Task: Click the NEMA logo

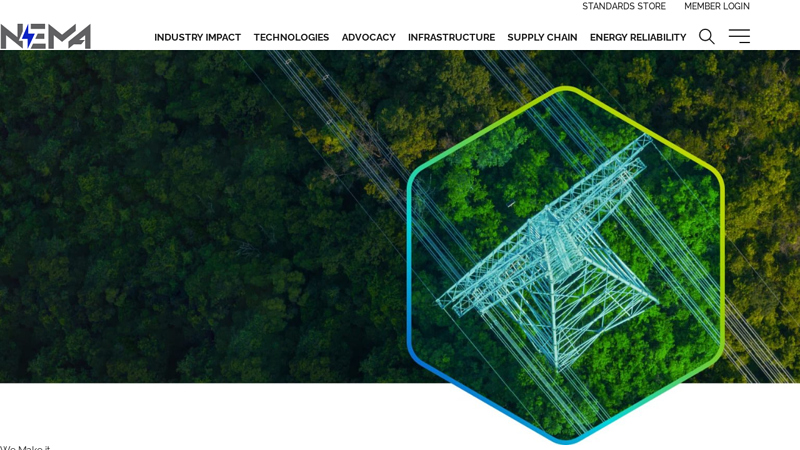Action: [45, 36]
